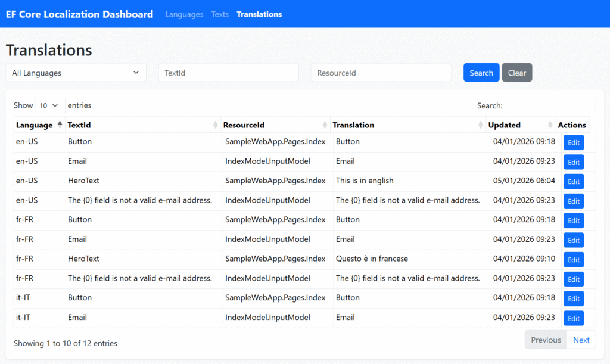Click the blue Search button
This screenshot has width=610, height=364.
tap(481, 73)
